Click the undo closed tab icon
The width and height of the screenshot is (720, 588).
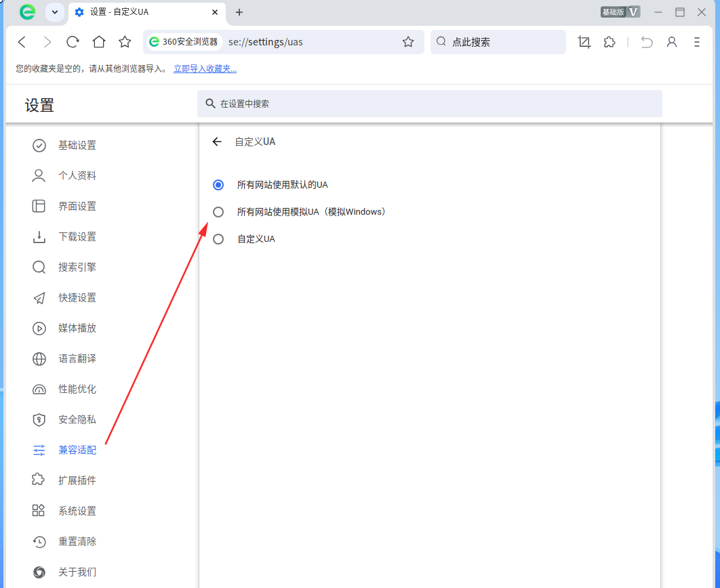click(647, 42)
